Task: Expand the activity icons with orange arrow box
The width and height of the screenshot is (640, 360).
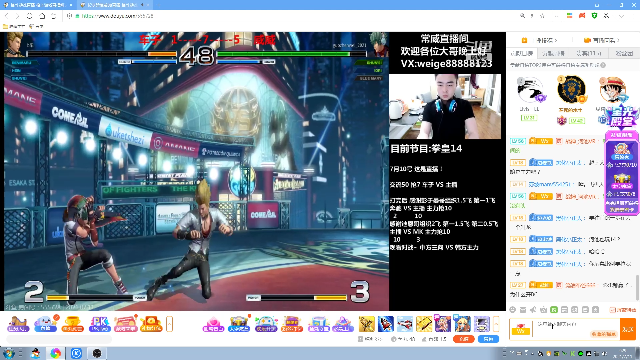Action: (x=169, y=324)
